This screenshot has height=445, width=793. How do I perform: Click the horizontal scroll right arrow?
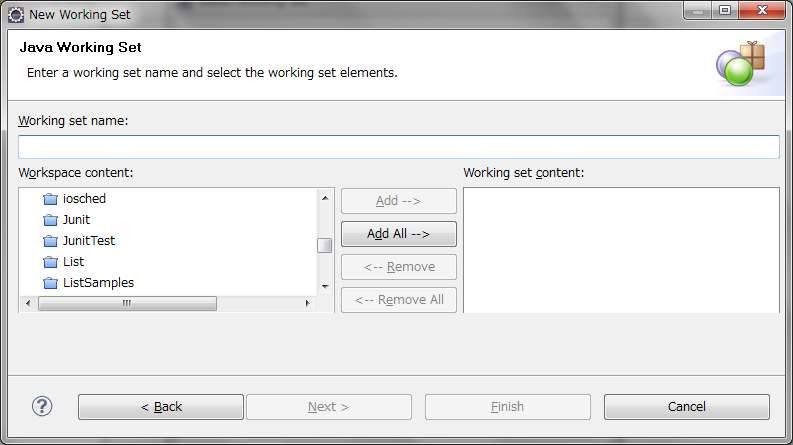tap(307, 303)
